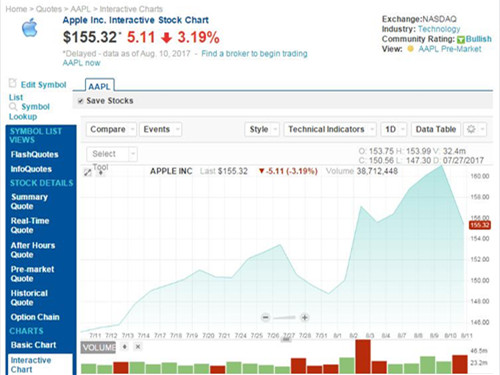The width and height of the screenshot is (500, 375).
Task: Click the Data Table button
Action: (x=436, y=129)
